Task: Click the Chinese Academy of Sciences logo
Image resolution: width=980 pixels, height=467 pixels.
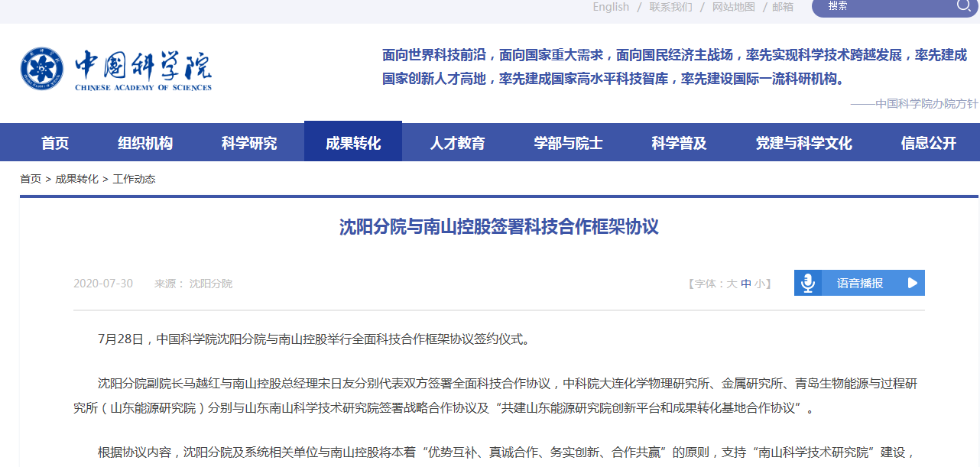Action: click(x=116, y=70)
